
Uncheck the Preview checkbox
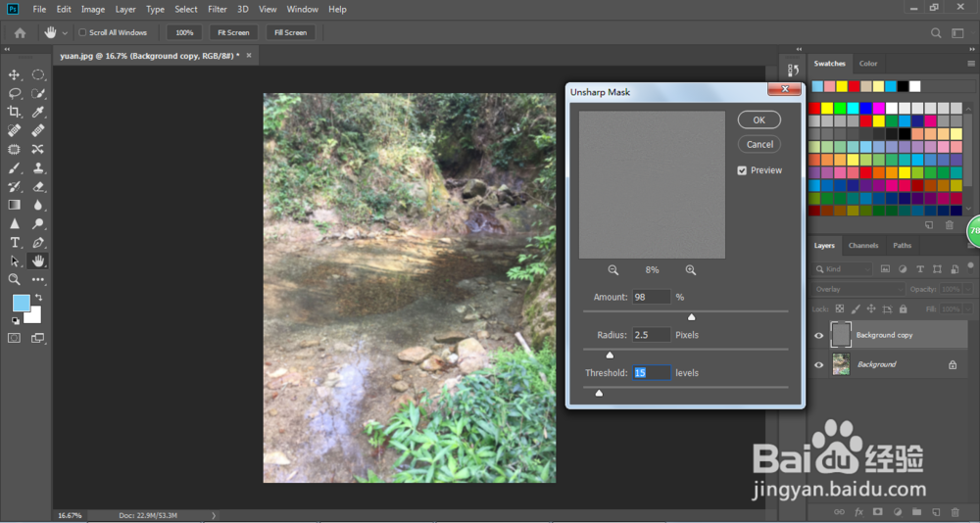(742, 170)
